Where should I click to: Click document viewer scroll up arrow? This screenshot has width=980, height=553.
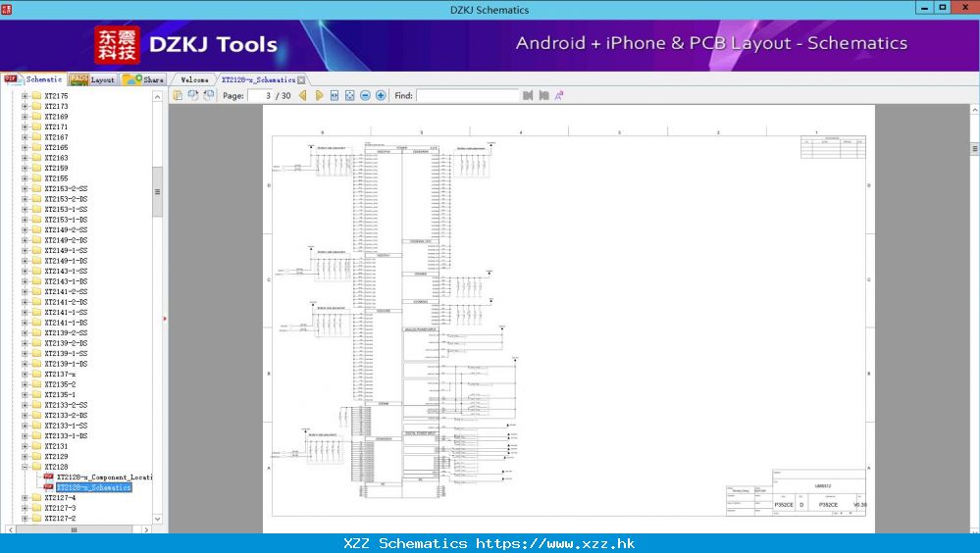pos(974,110)
